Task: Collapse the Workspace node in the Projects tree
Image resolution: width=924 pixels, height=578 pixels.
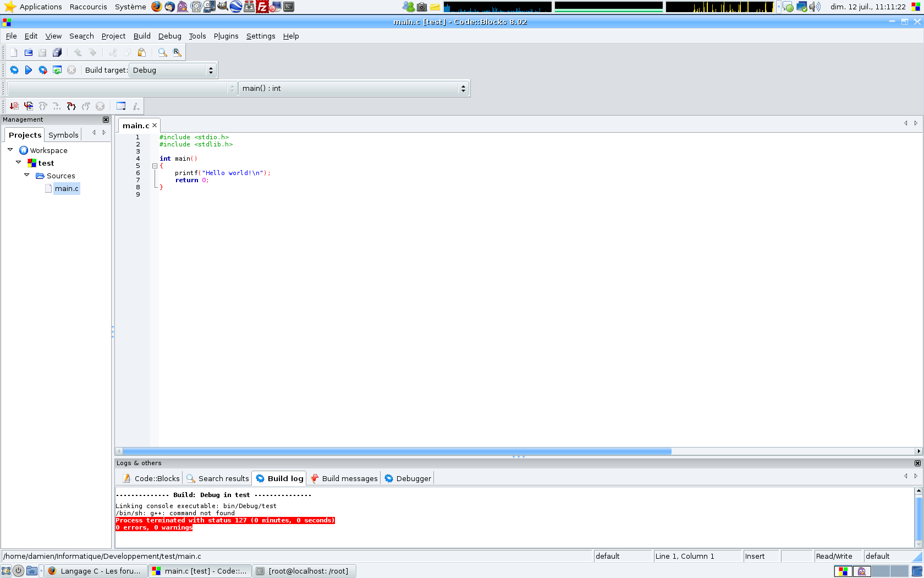Action: (10, 149)
